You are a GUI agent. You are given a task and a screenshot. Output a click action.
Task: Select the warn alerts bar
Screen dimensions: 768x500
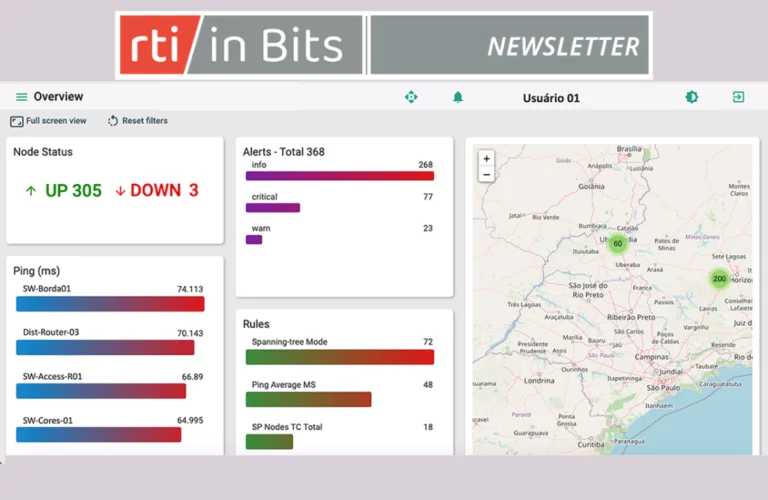(x=254, y=239)
